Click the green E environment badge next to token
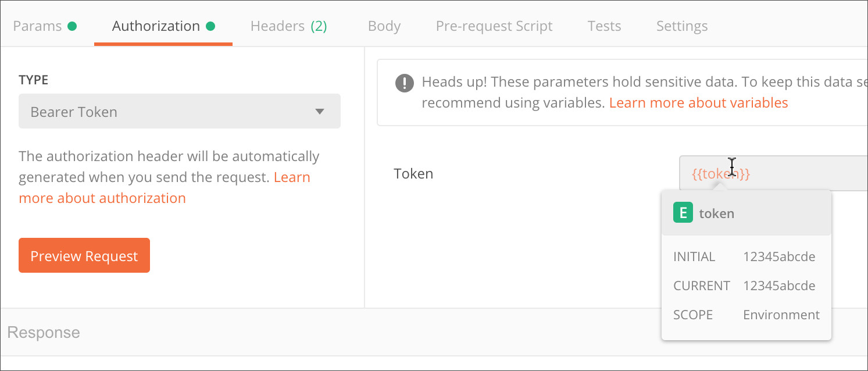868x371 pixels. click(x=683, y=213)
